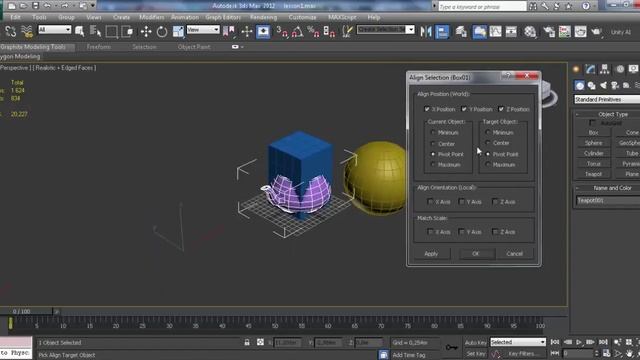The width and height of the screenshot is (640, 360).
Task: Open the Material Editor icon
Action: coord(530,31)
